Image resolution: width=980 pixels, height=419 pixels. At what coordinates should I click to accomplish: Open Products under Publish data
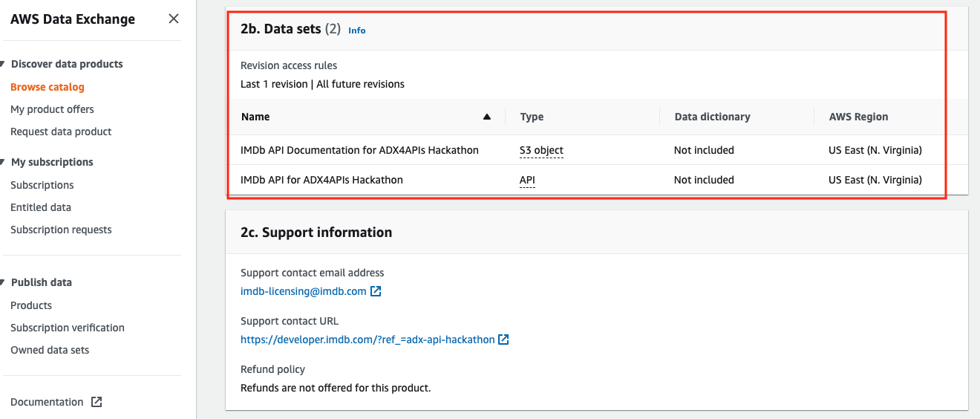[31, 305]
